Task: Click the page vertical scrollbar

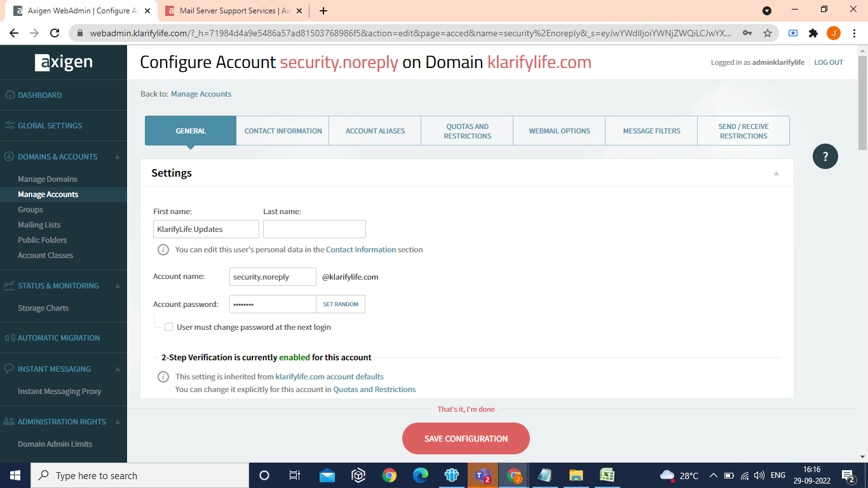Action: pyautogui.click(x=862, y=102)
